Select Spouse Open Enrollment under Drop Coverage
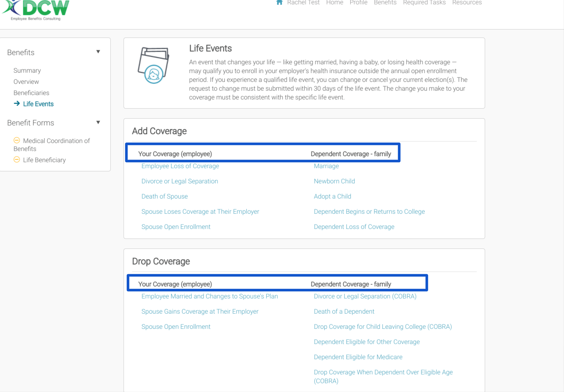This screenshot has height=392, width=564. [x=176, y=326]
